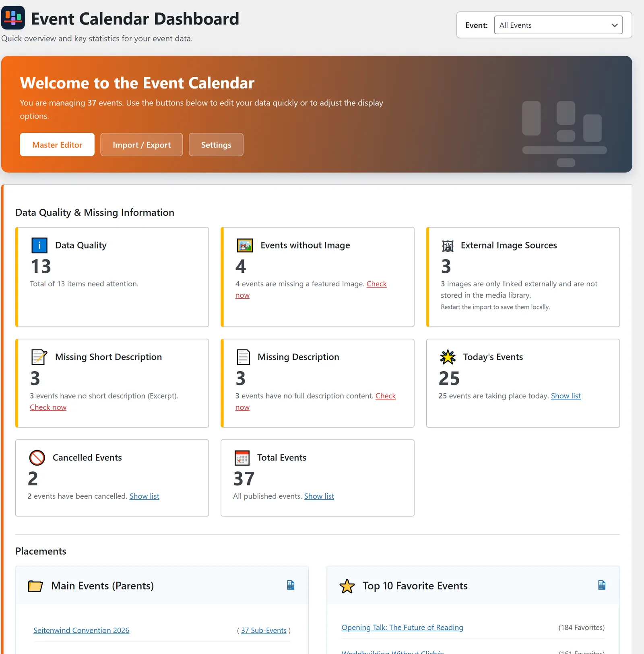Screen dimensions: 644x654
Task: Open the 37 Sub-Events link
Action: point(264,630)
